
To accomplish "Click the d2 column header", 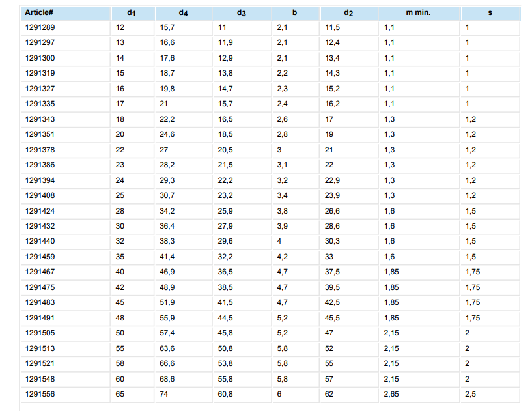I will [348, 13].
